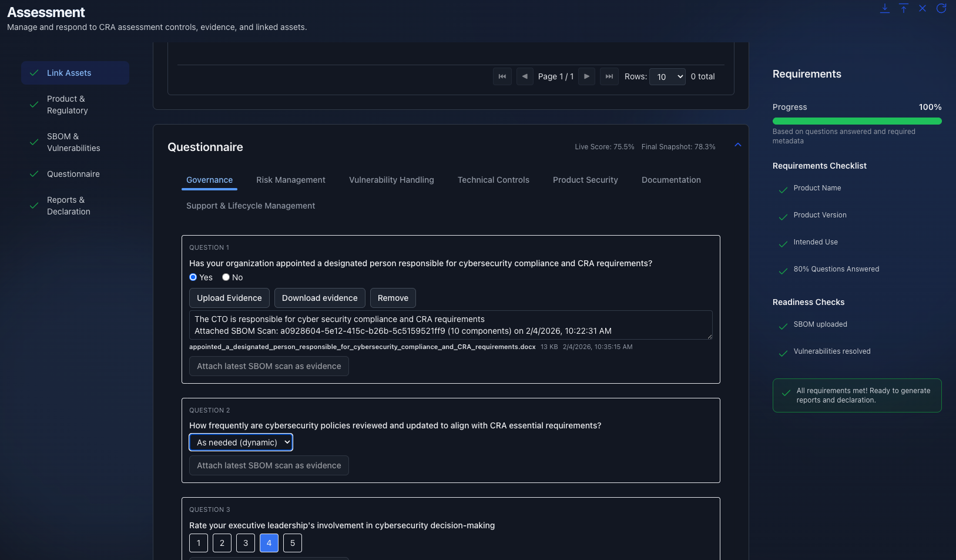Click the refresh icon in top-right toolbar

click(941, 8)
